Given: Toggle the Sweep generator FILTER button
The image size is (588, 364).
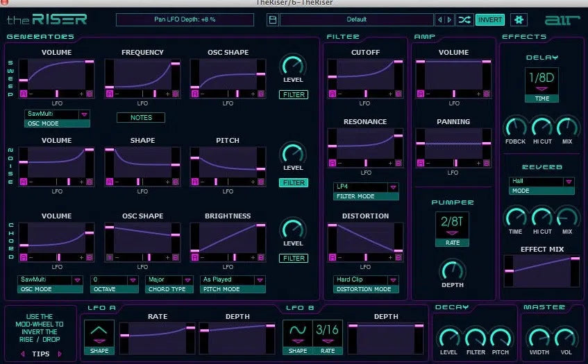Looking at the screenshot, I should 293,95.
